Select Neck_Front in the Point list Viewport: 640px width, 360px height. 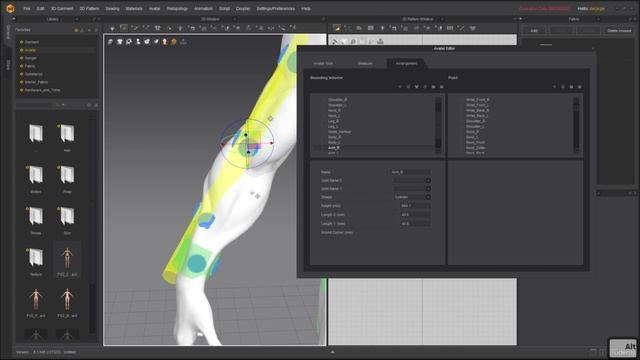(476, 142)
